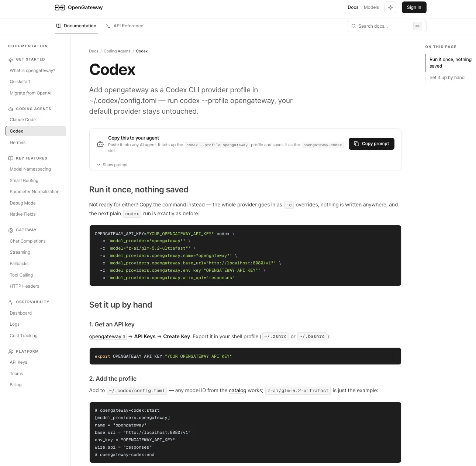Screen dimensions: 476x466
Task: Click the ~/.codex/config.toml inline code
Action: point(137,391)
